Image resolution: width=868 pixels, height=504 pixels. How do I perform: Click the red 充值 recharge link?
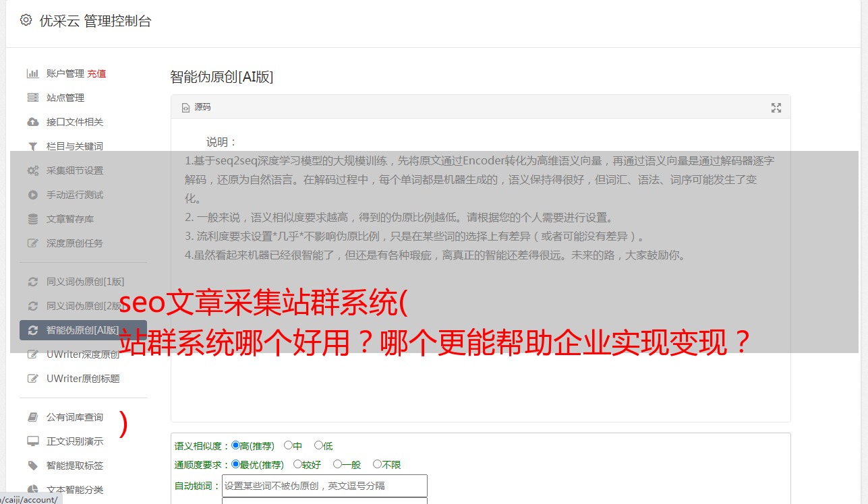tap(96, 73)
